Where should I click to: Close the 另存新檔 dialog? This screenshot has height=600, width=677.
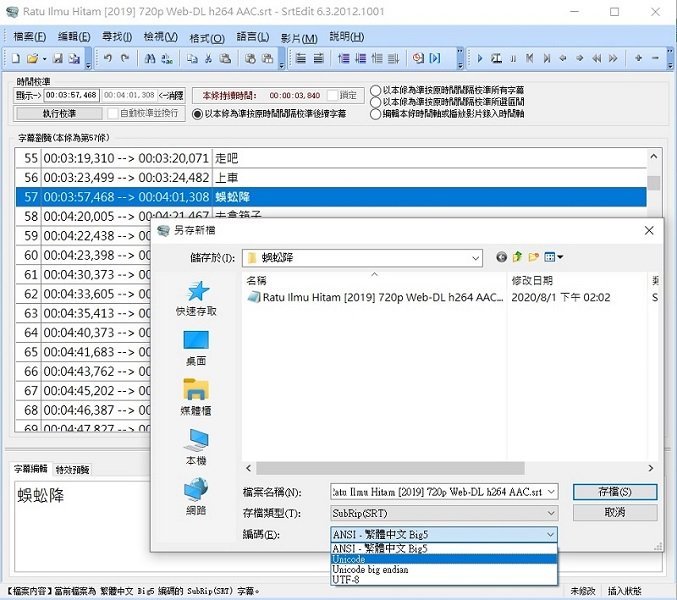tap(649, 230)
